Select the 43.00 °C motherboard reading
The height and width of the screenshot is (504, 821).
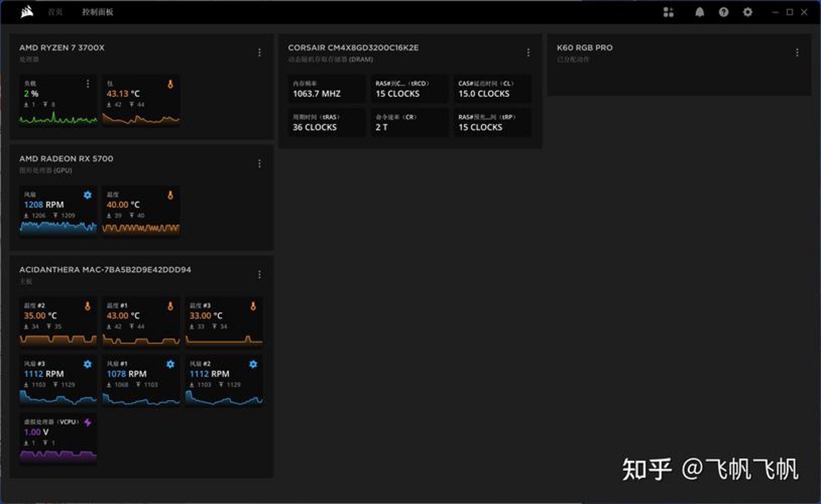click(x=123, y=315)
